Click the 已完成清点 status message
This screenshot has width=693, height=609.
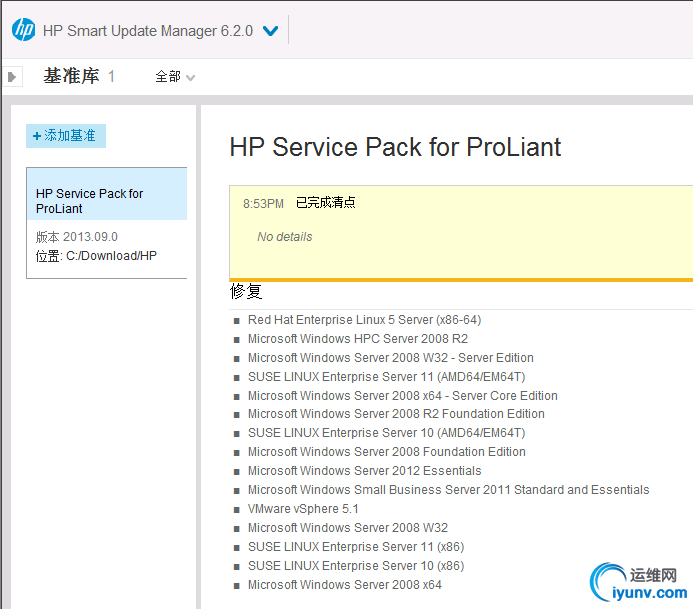(x=325, y=202)
